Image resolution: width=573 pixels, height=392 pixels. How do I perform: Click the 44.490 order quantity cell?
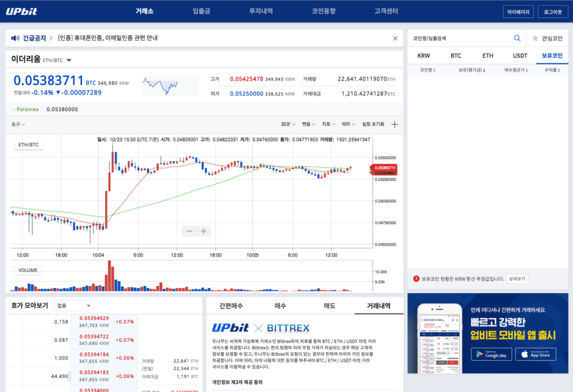[x=59, y=376]
